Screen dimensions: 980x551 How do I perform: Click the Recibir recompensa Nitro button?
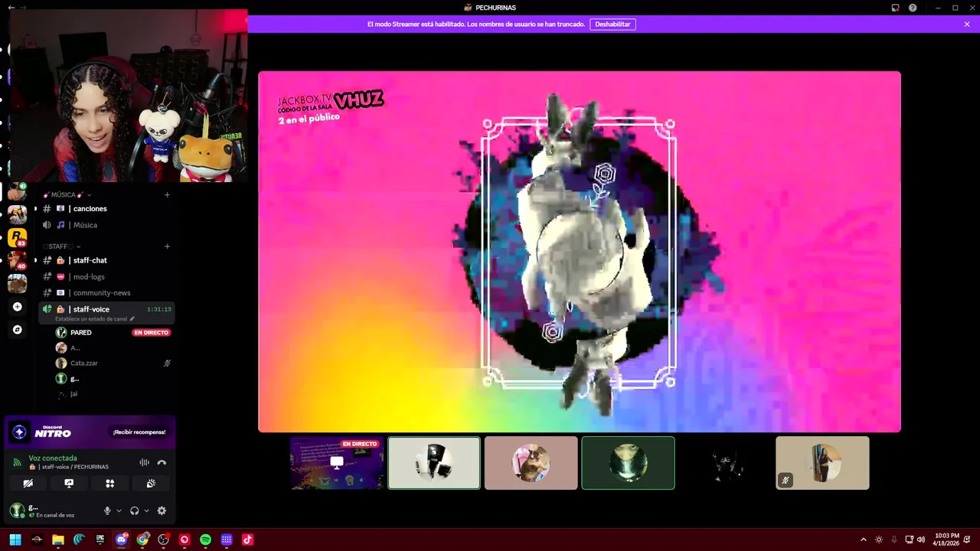139,432
